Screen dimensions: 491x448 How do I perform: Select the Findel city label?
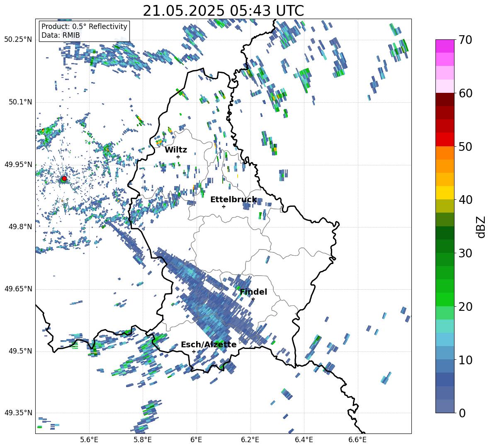coord(253,292)
